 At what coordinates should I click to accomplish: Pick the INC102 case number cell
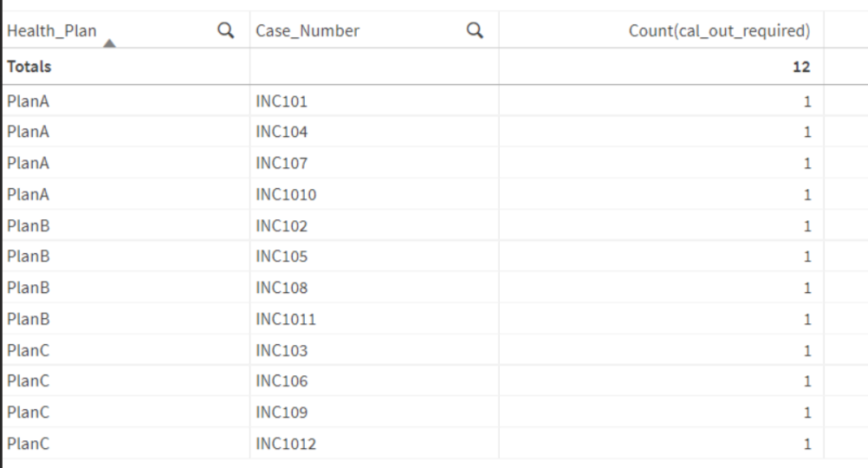point(282,226)
